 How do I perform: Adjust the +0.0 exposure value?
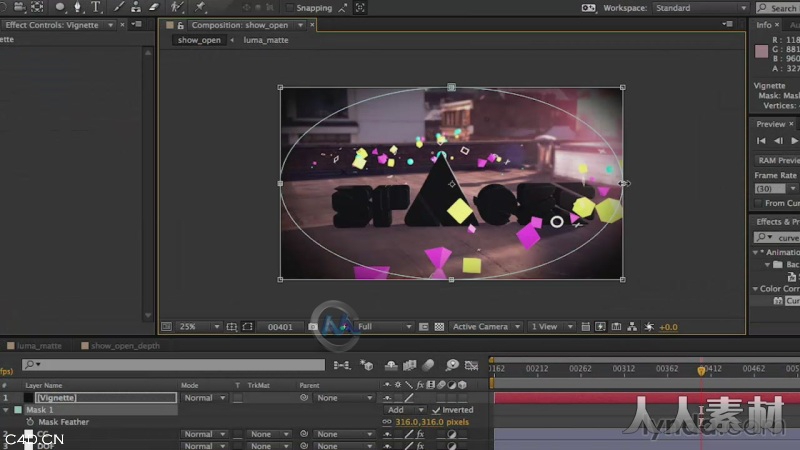(x=668, y=327)
